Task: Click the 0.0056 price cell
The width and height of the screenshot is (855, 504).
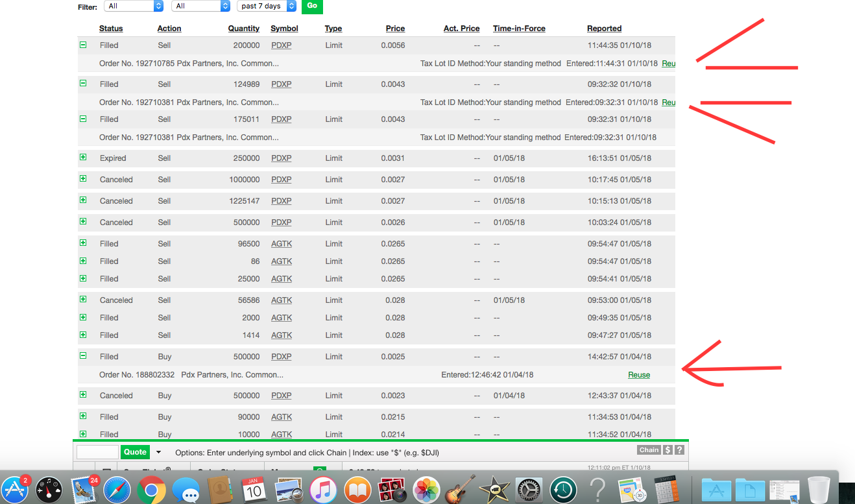Action: click(393, 45)
